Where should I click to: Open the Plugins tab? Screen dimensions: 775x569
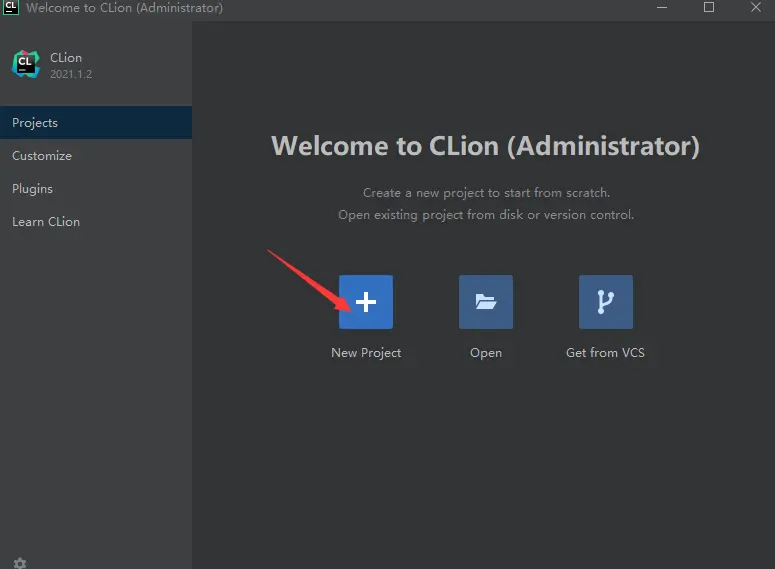coord(96,189)
